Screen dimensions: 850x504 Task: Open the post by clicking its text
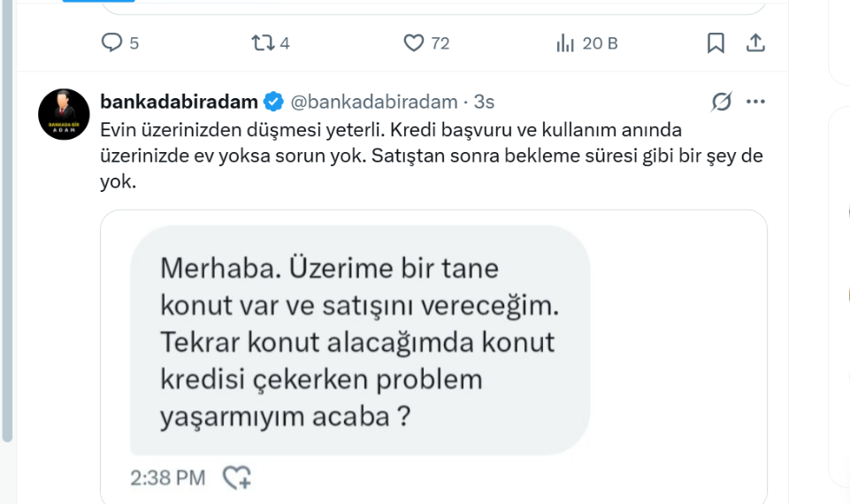point(425,157)
